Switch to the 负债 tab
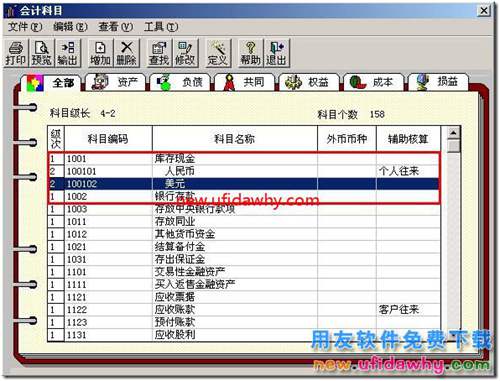 point(180,82)
